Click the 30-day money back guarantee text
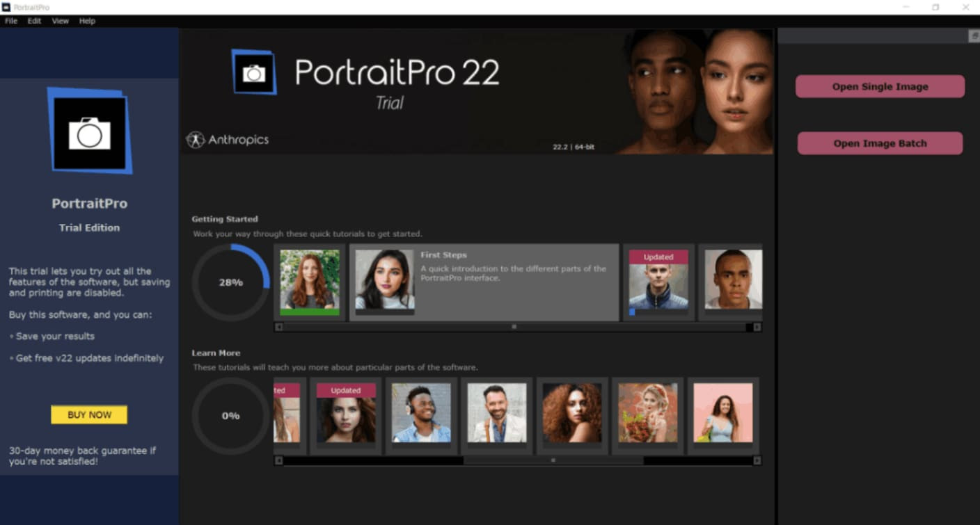980x525 pixels. click(83, 456)
